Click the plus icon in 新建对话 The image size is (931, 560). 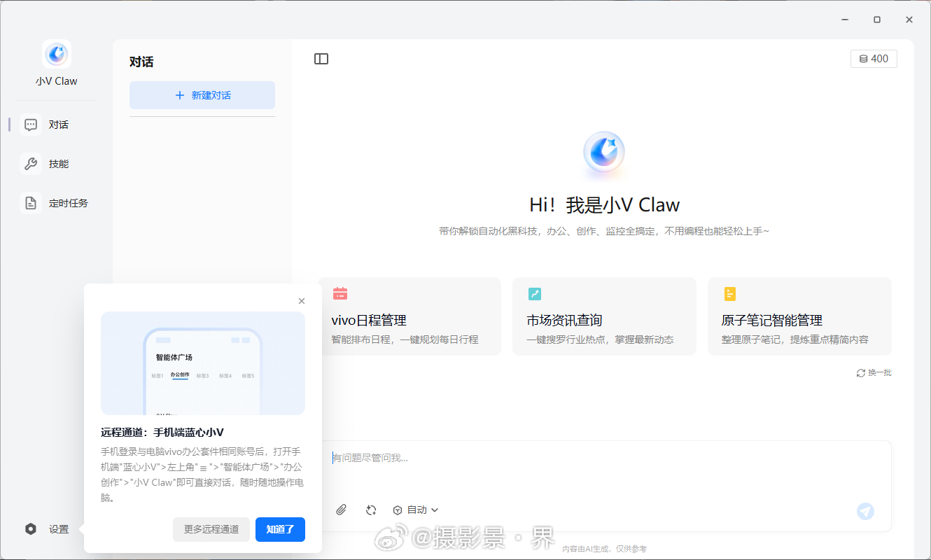tap(180, 95)
